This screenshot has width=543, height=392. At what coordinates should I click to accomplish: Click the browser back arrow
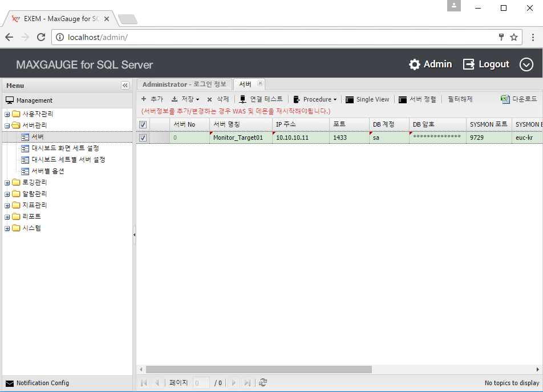coord(9,37)
